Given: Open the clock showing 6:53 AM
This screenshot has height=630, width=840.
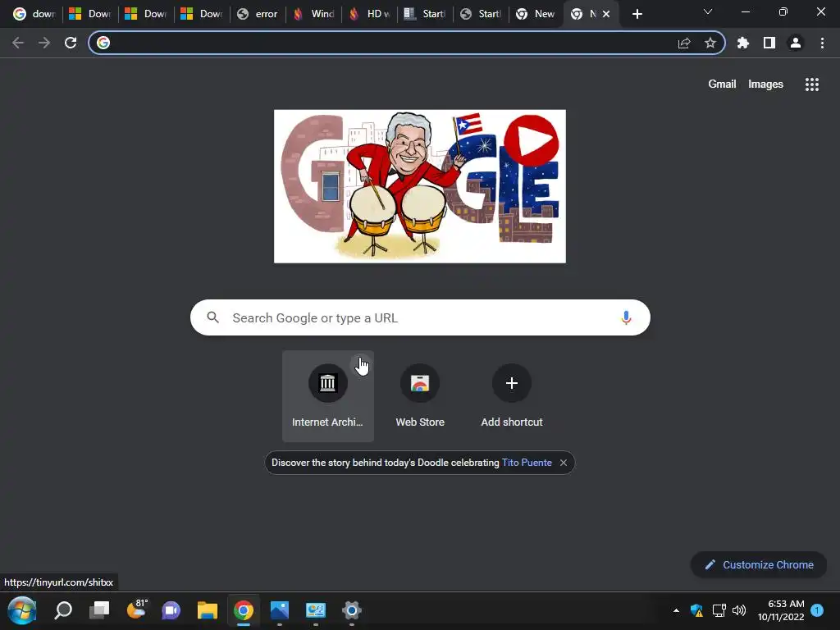Looking at the screenshot, I should pos(781,610).
